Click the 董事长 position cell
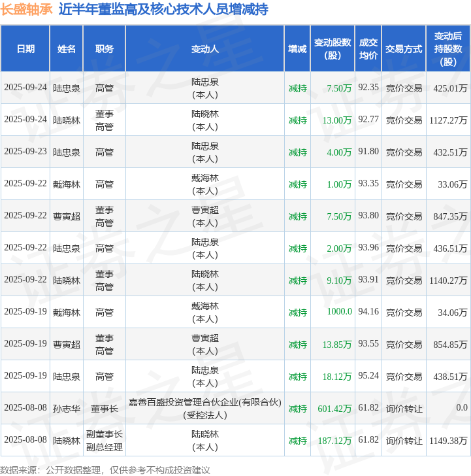471x476 pixels. (105, 408)
